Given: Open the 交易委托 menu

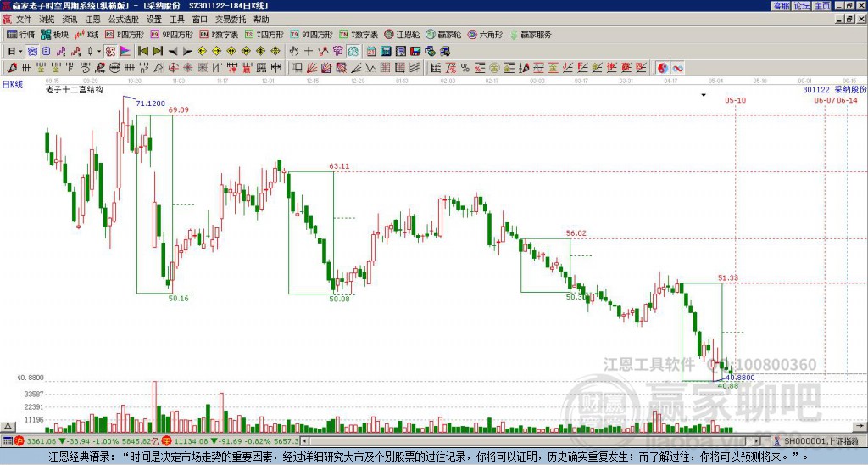Looking at the screenshot, I should pos(231,20).
